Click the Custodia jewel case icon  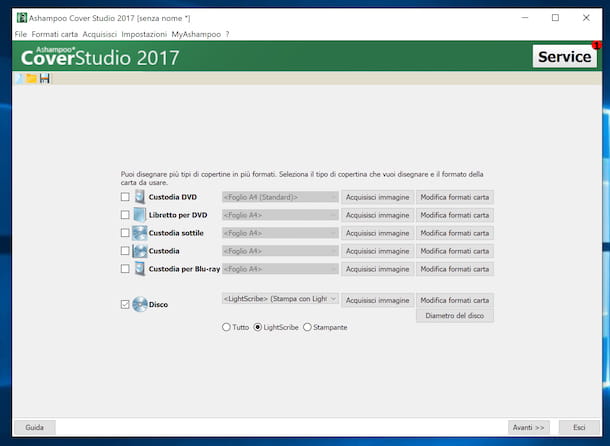point(139,251)
